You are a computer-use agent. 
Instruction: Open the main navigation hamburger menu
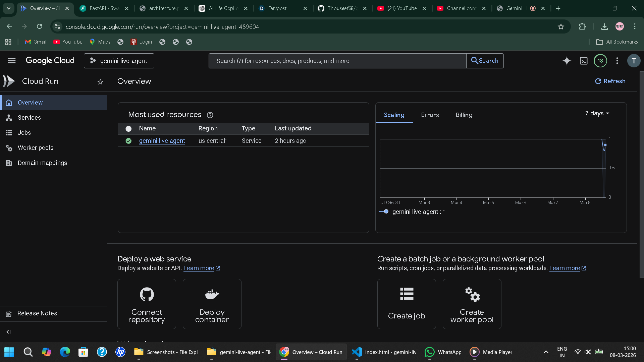[12, 61]
